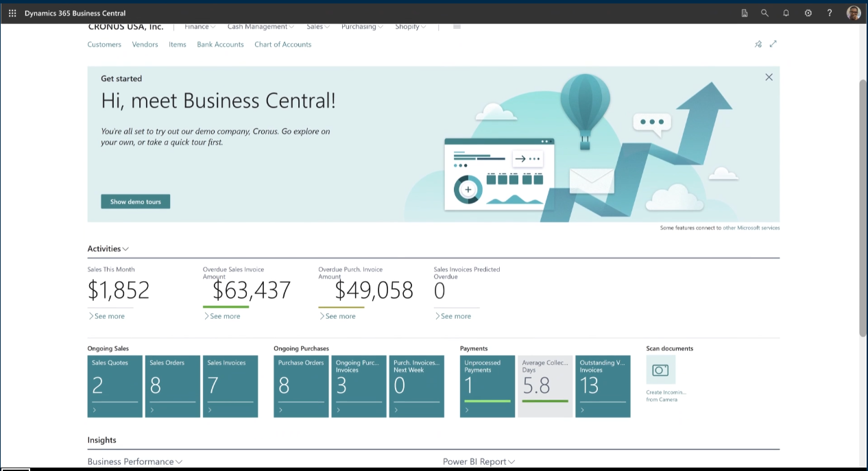Open the notifications bell icon
This screenshot has height=471, width=868.
(786, 13)
